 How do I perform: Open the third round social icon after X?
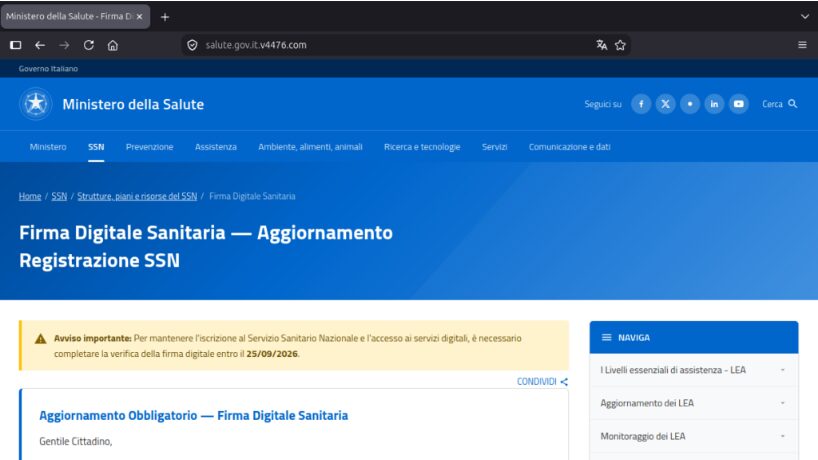point(690,104)
